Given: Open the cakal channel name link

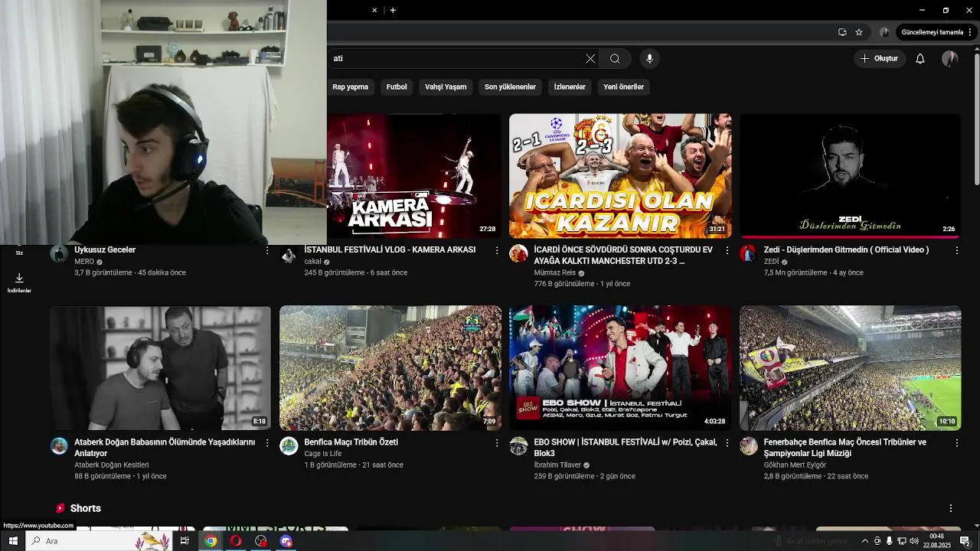Looking at the screenshot, I should [x=312, y=262].
